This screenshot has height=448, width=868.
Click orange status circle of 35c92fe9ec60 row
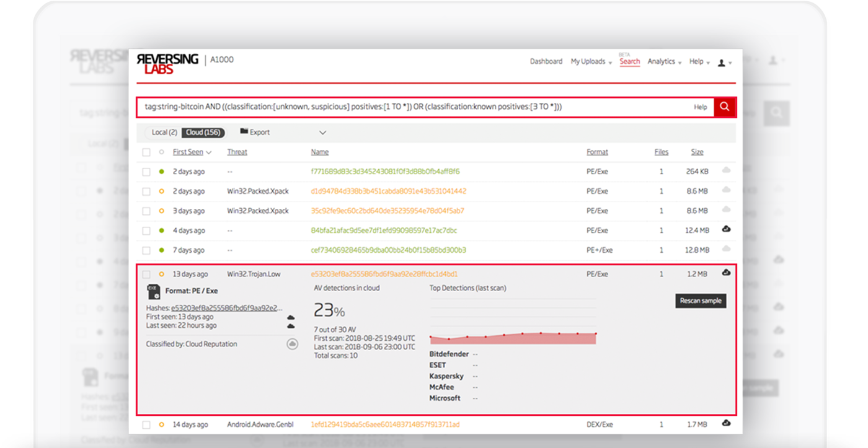(x=162, y=211)
